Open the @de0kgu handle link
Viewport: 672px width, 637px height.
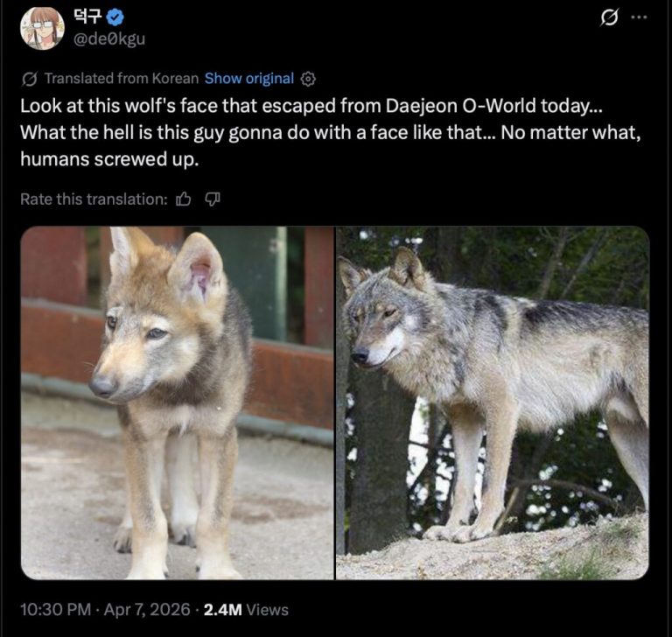tap(110, 38)
